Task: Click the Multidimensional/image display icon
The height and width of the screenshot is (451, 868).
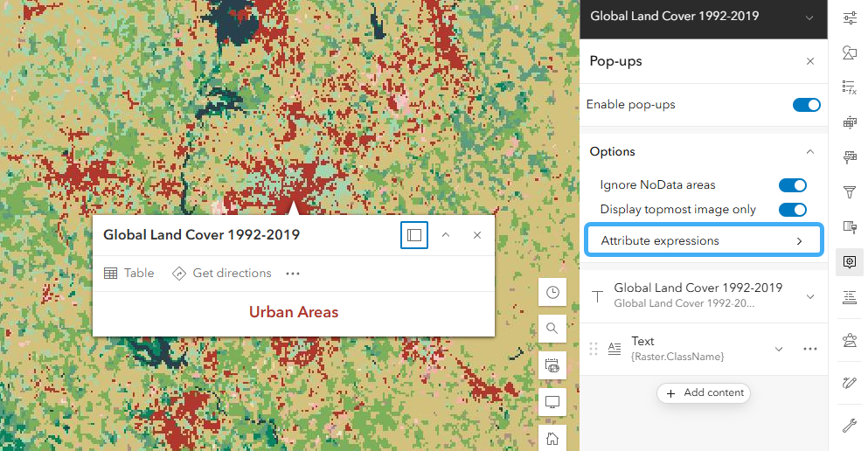Action: 850,122
